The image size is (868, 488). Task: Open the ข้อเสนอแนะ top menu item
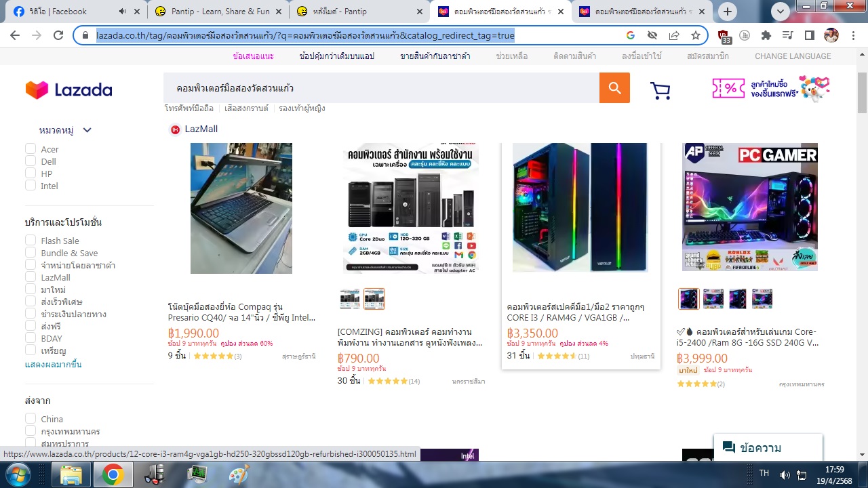coord(253,56)
